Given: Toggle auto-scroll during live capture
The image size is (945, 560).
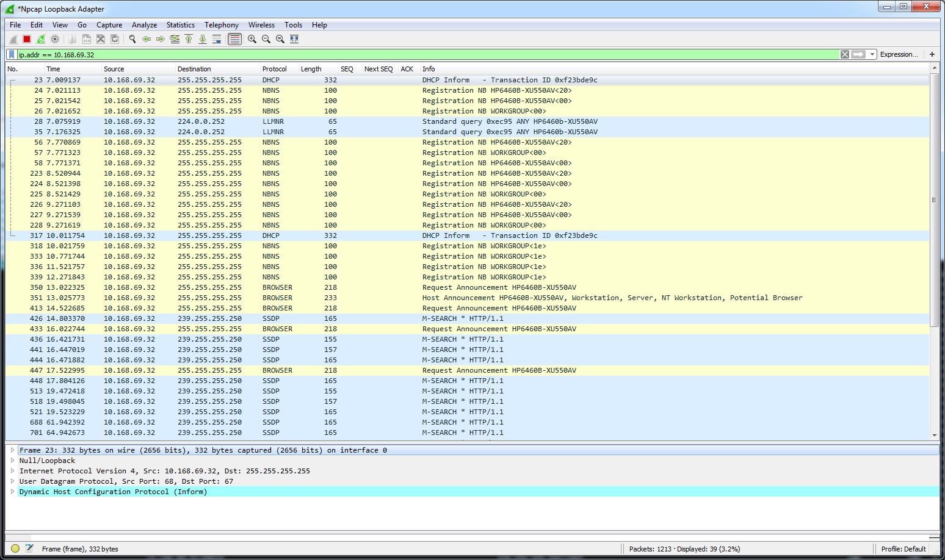Looking at the screenshot, I should point(217,39).
